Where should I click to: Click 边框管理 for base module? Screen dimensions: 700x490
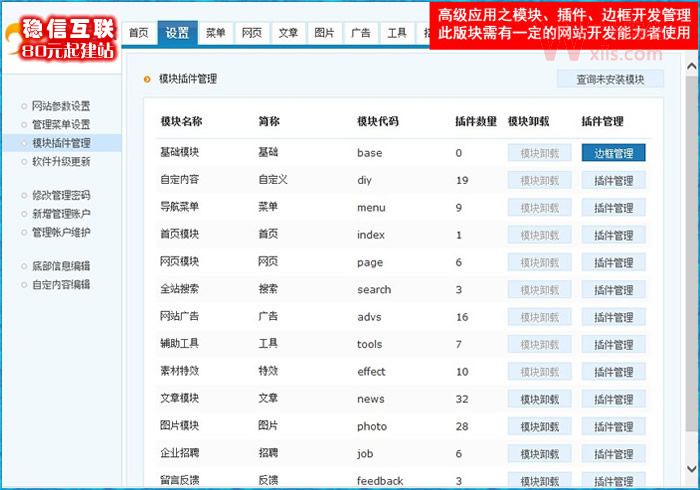point(613,153)
